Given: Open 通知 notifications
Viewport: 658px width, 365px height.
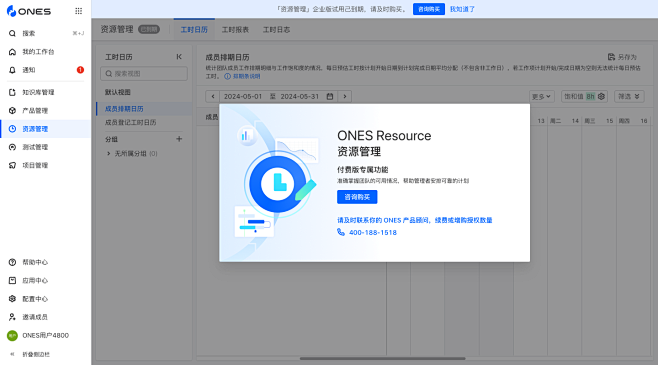Looking at the screenshot, I should point(45,70).
